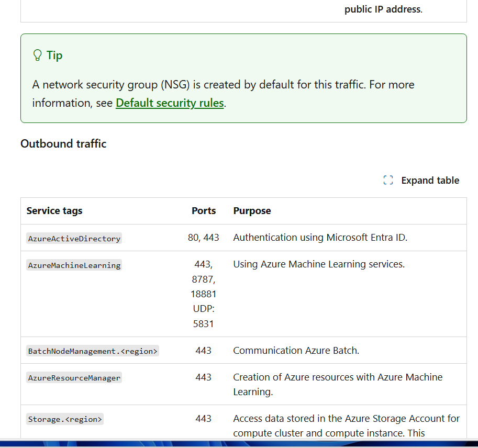Click the 443 port for Storage.<region> row
This screenshot has height=448, width=478.
[x=203, y=419]
